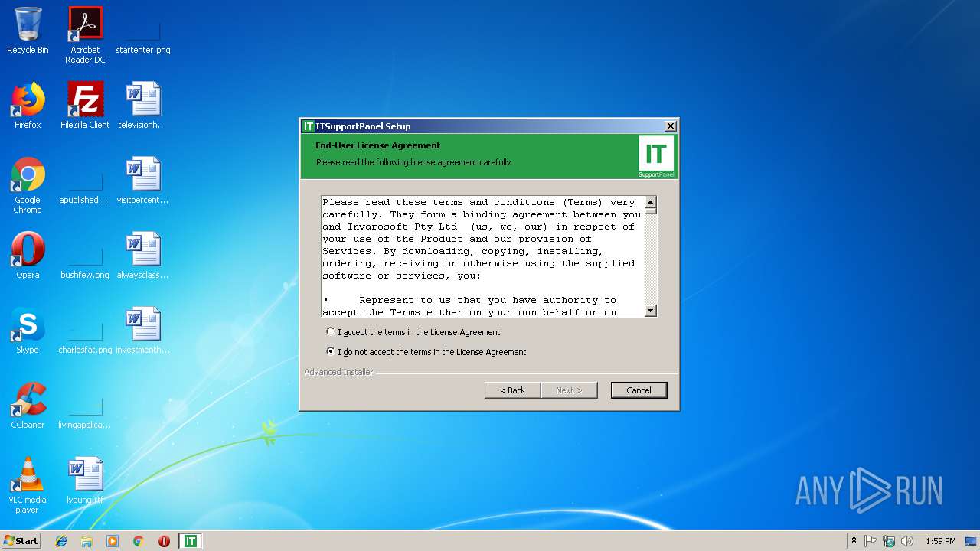Viewport: 980px width, 551px height.
Task: Select the alwaysclass... Word document
Action: pyautogui.click(x=142, y=256)
